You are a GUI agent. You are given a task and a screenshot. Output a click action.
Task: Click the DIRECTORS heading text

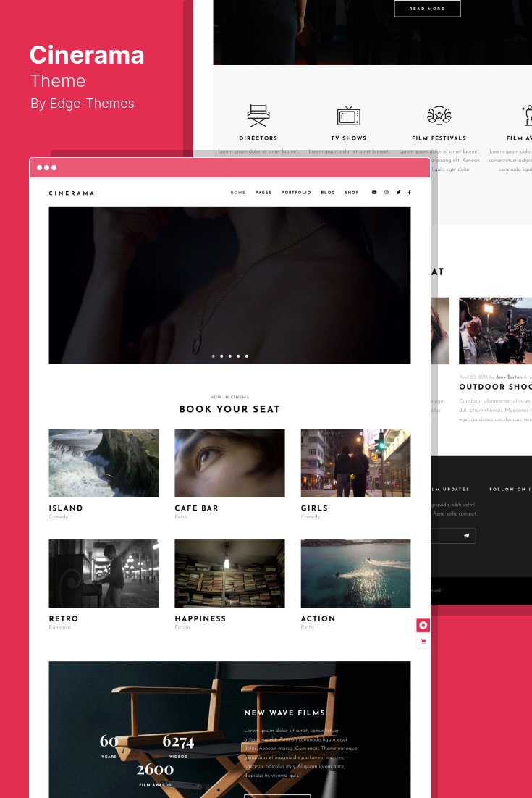[x=258, y=138]
